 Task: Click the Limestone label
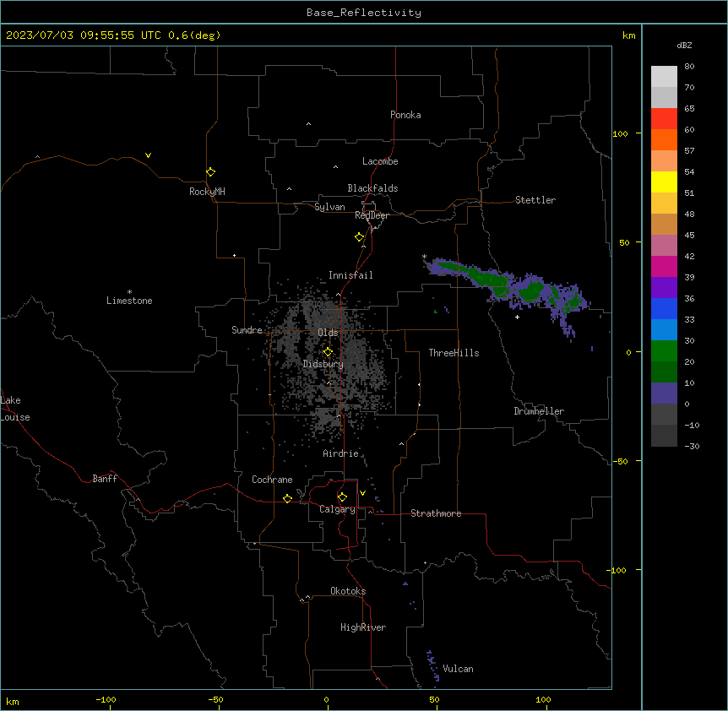tap(129, 301)
